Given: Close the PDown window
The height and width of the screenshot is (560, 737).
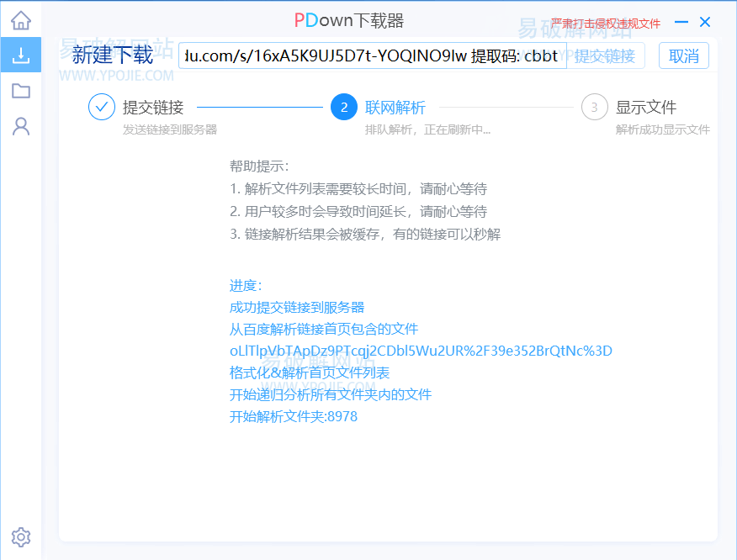Looking at the screenshot, I should point(704,22).
